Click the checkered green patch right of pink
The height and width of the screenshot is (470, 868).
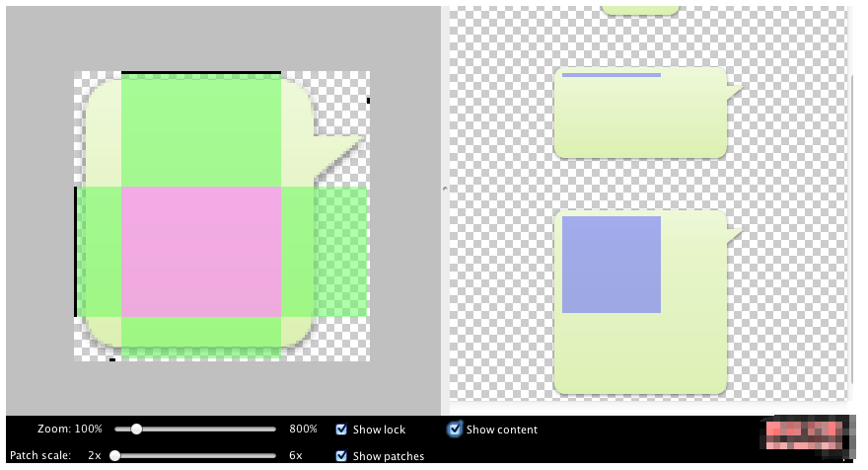point(340,252)
